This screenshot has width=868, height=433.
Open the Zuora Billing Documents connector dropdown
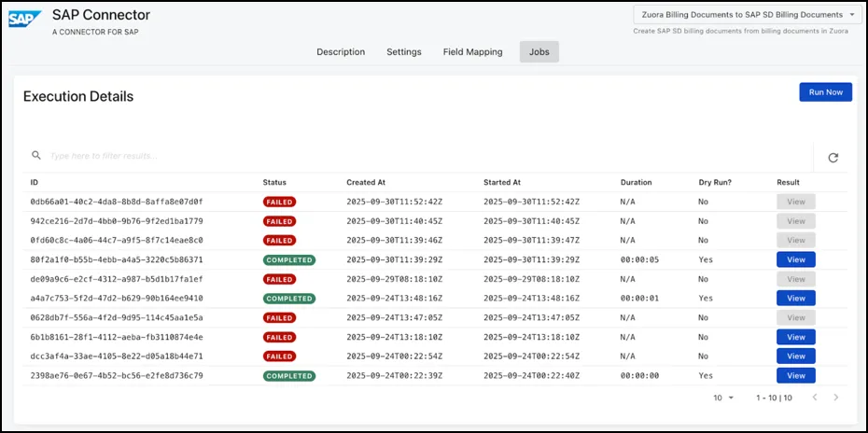tap(748, 15)
